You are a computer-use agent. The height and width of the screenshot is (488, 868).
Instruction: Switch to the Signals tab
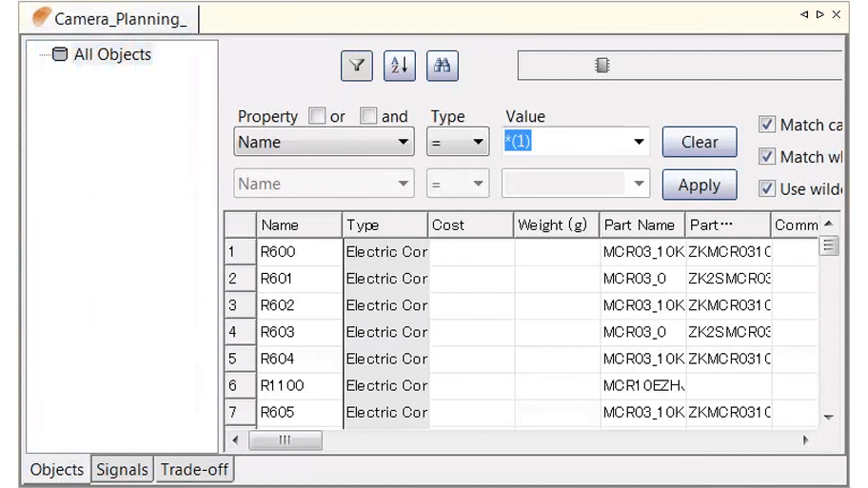pyautogui.click(x=122, y=470)
